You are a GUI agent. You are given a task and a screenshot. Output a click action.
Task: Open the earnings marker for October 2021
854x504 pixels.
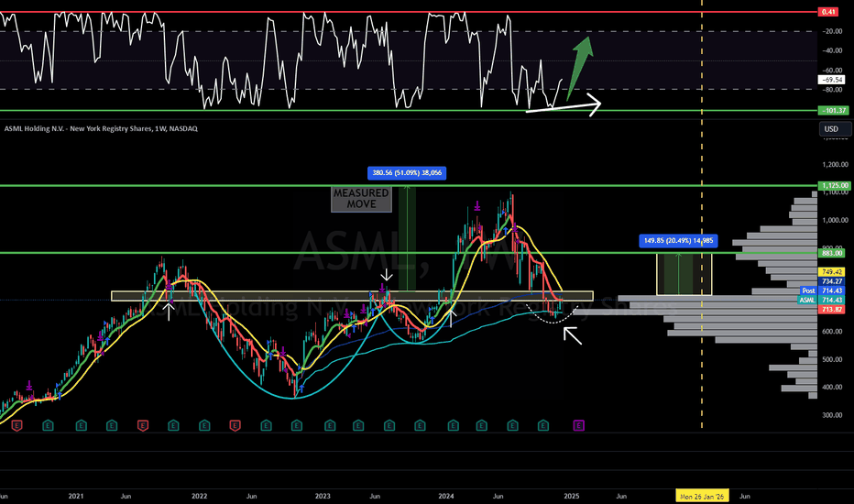click(173, 425)
